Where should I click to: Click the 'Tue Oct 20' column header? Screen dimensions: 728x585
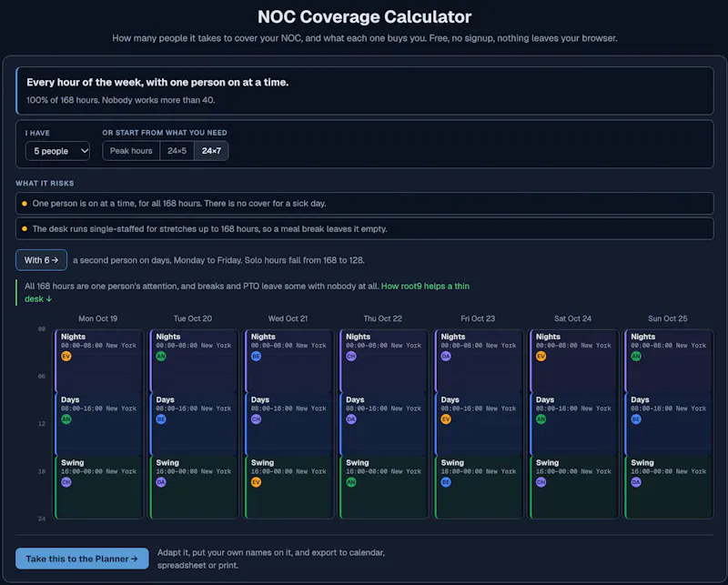(193, 318)
